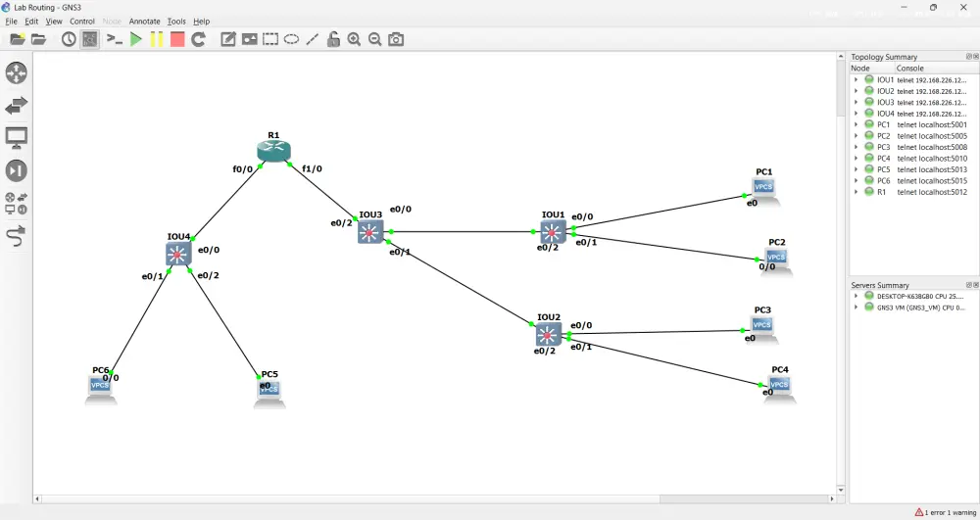This screenshot has width=980, height=520.
Task: Click the Zoom out magnifier icon
Action: coord(375,39)
